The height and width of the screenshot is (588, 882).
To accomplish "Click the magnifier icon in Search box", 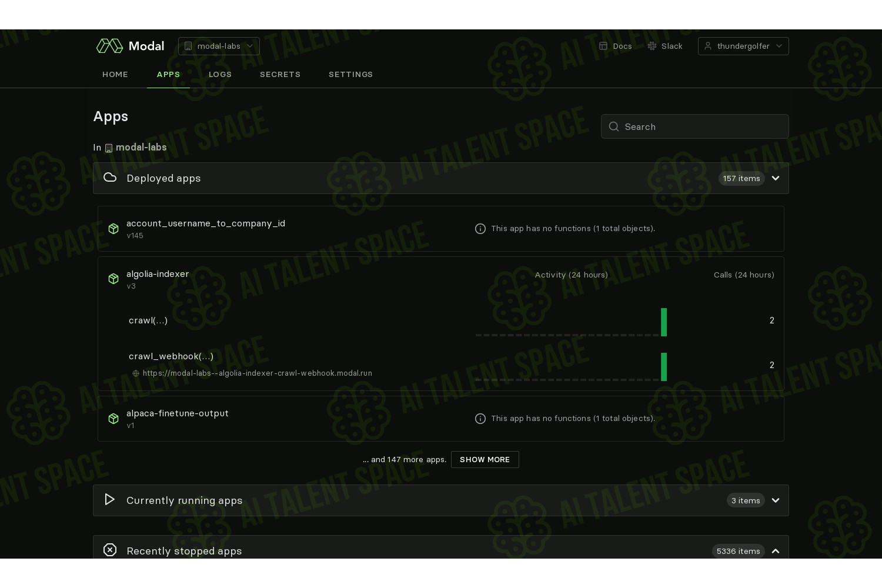I will click(614, 126).
